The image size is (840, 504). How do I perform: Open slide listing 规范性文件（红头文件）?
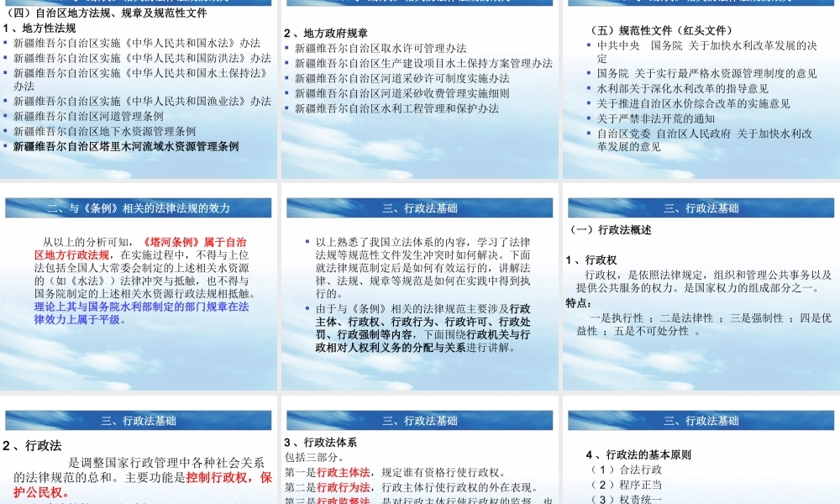(701, 89)
